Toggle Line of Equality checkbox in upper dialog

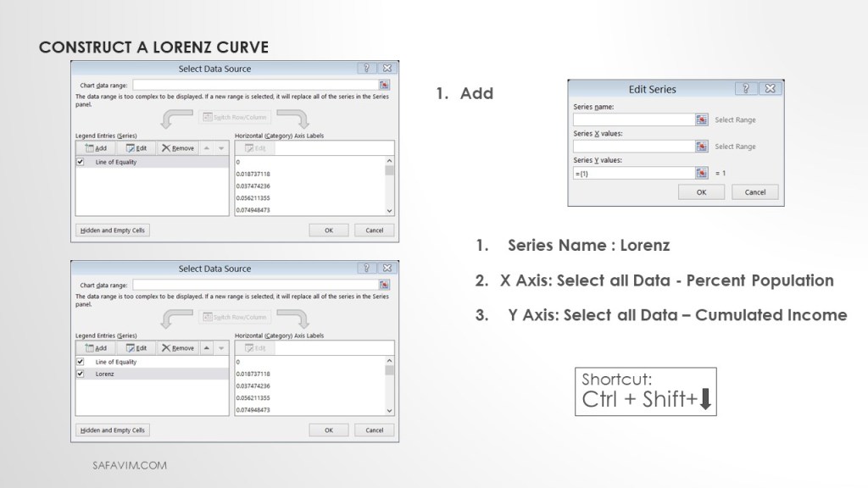pyautogui.click(x=81, y=162)
